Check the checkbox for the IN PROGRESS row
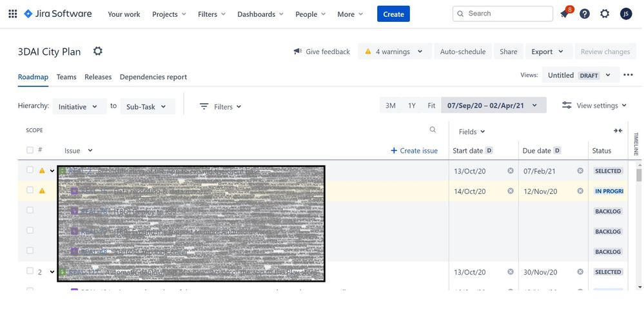This screenshot has height=310, width=644. (x=30, y=189)
